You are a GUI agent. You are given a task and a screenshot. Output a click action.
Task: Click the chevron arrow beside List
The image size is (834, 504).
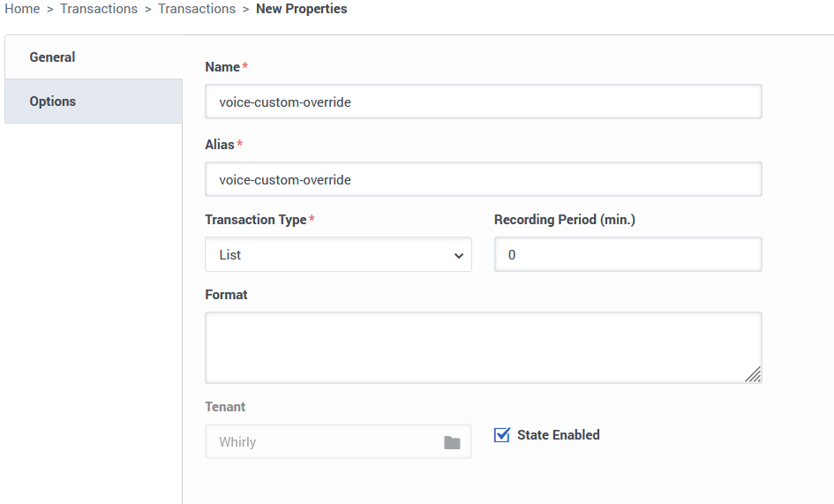458,256
